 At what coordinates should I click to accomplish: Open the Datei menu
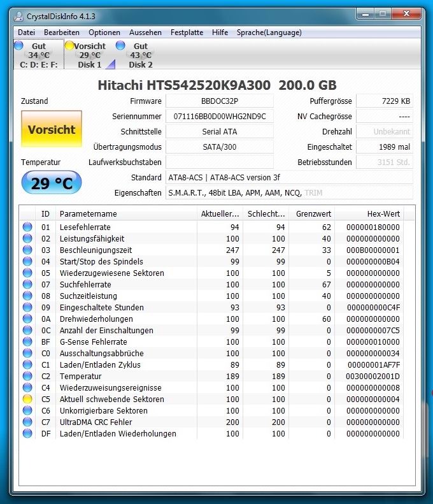(x=26, y=32)
